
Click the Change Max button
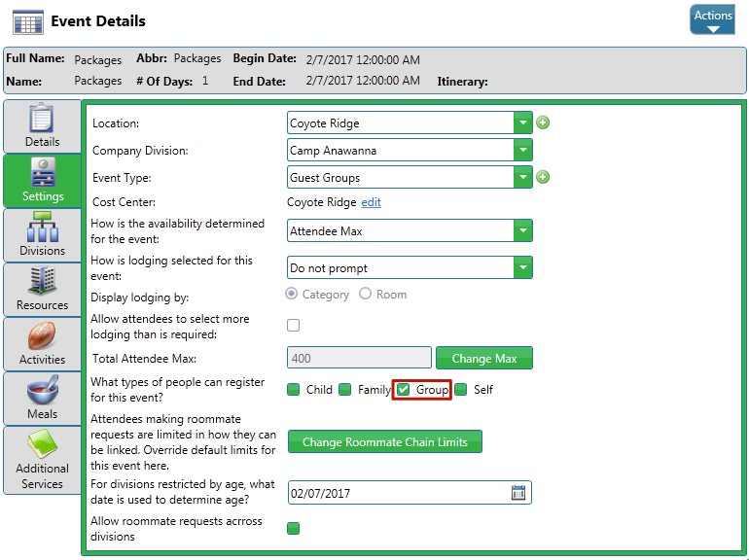[x=484, y=358]
